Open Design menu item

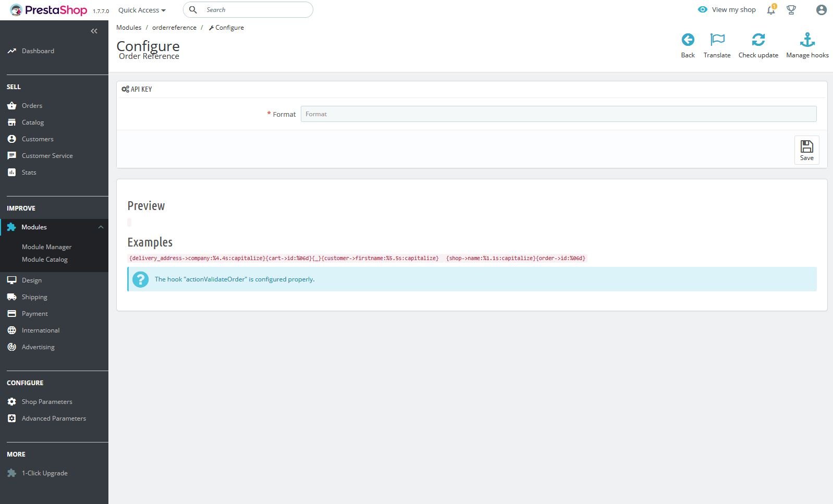[x=32, y=280]
